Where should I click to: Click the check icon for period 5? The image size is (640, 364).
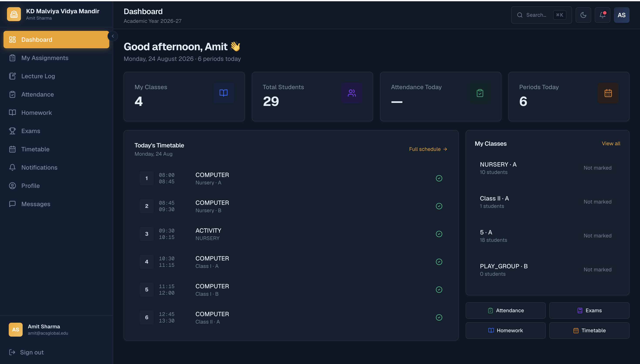[x=439, y=289]
